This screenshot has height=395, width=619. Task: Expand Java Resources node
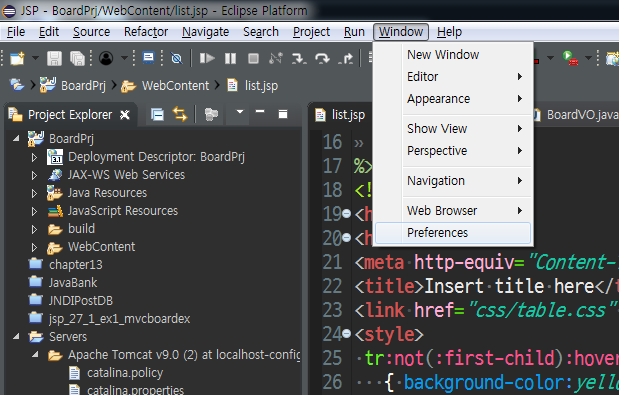coord(34,193)
